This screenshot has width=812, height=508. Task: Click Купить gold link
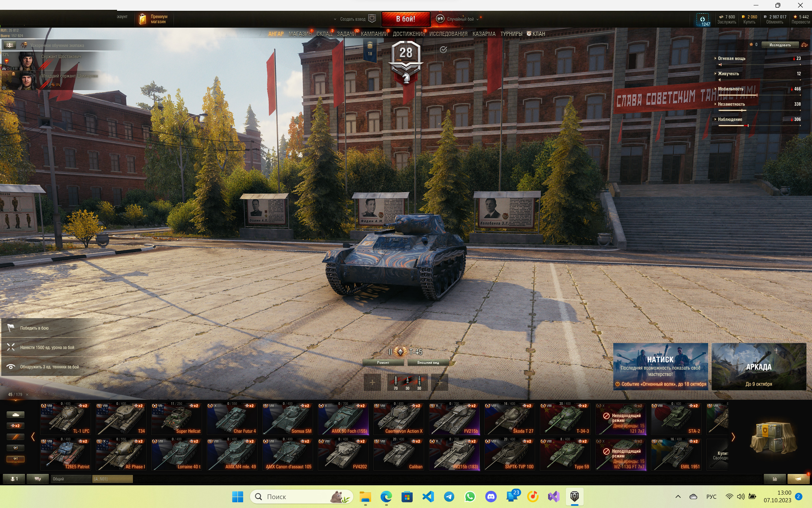[x=749, y=22]
